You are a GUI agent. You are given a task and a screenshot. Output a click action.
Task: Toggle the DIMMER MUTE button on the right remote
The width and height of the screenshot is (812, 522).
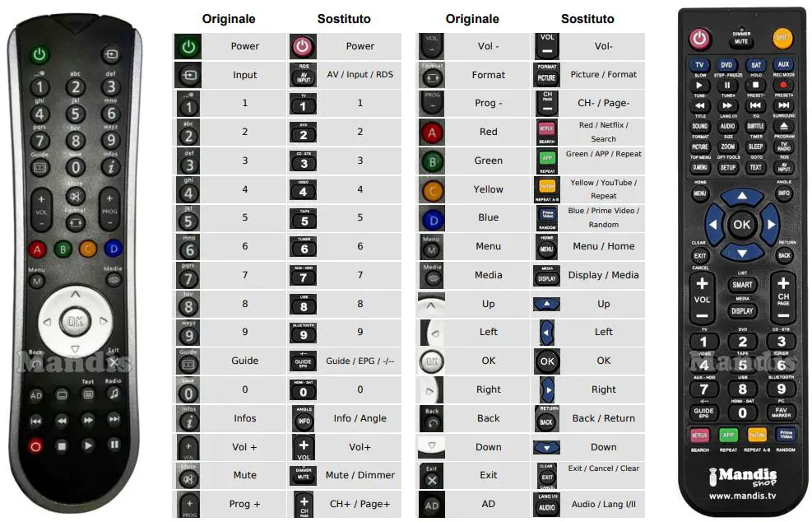pyautogui.click(x=741, y=40)
